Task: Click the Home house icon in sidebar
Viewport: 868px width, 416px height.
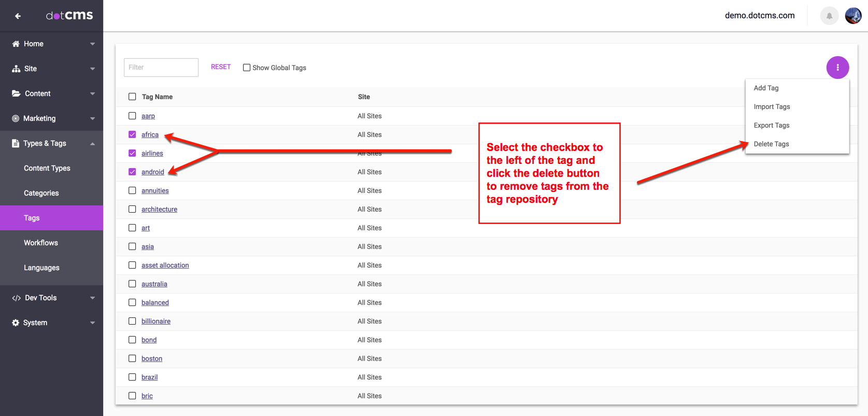Action: (x=16, y=44)
